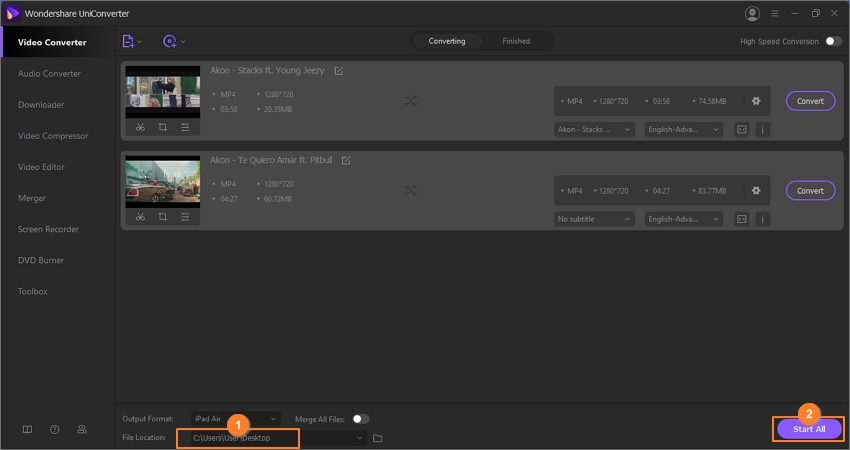Screen dimensions: 850x450
Task: Switch to the Converting tab
Action: coord(447,41)
